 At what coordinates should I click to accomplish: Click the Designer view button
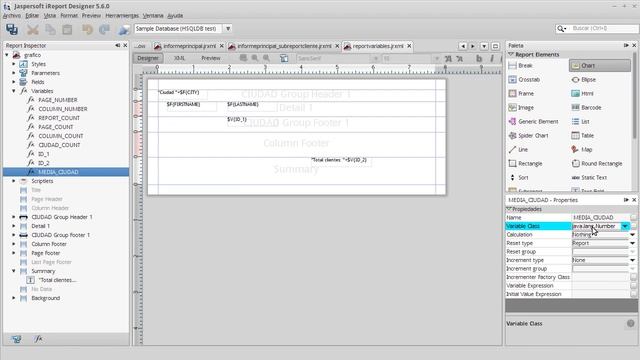[148, 58]
